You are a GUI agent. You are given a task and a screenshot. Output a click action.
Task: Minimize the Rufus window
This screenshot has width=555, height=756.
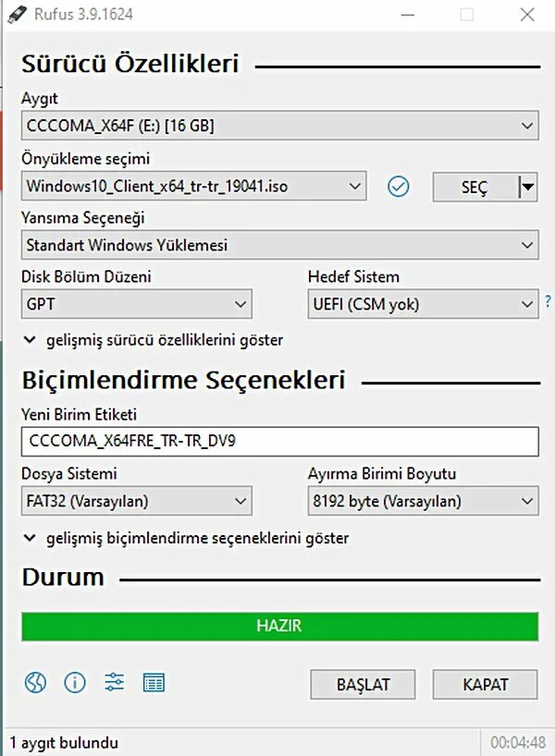(408, 15)
